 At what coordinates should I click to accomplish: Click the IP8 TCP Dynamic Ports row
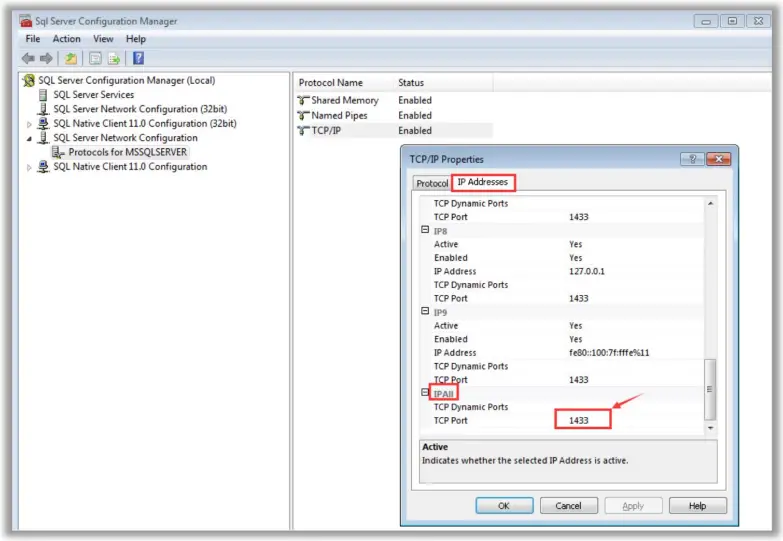click(x=562, y=285)
